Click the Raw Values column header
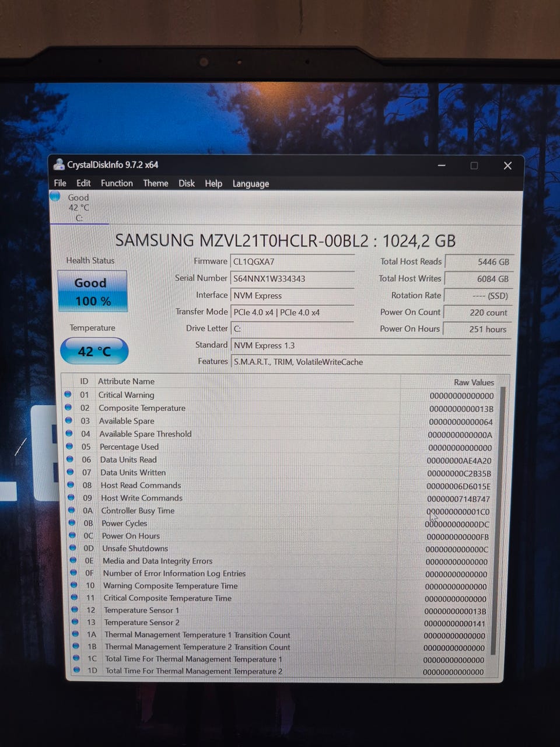560x747 pixels. pos(474,382)
